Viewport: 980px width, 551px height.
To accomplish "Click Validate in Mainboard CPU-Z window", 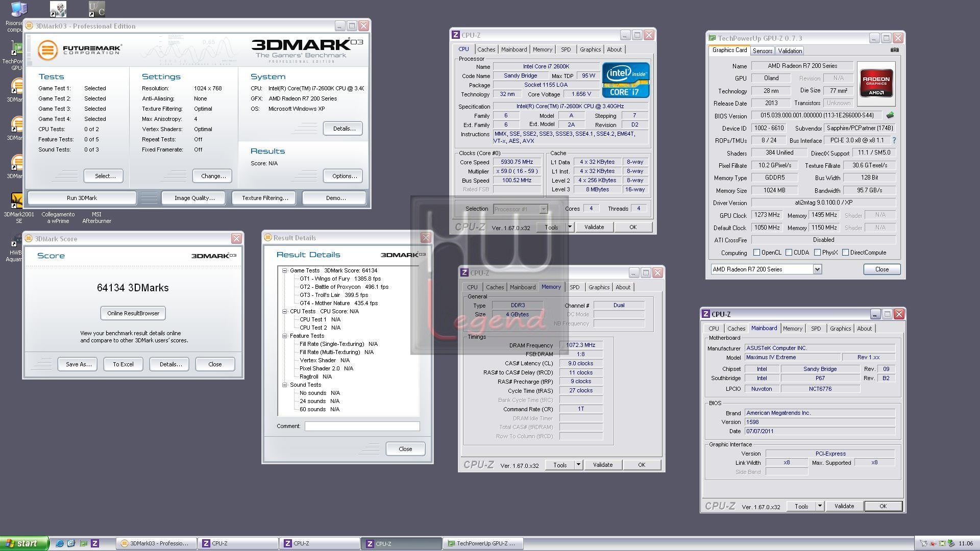I will pyautogui.click(x=844, y=506).
